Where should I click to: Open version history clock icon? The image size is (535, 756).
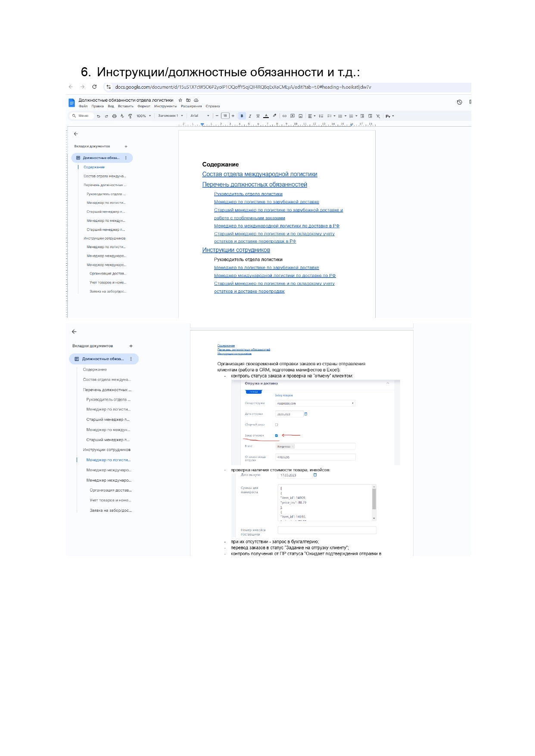coord(459,102)
